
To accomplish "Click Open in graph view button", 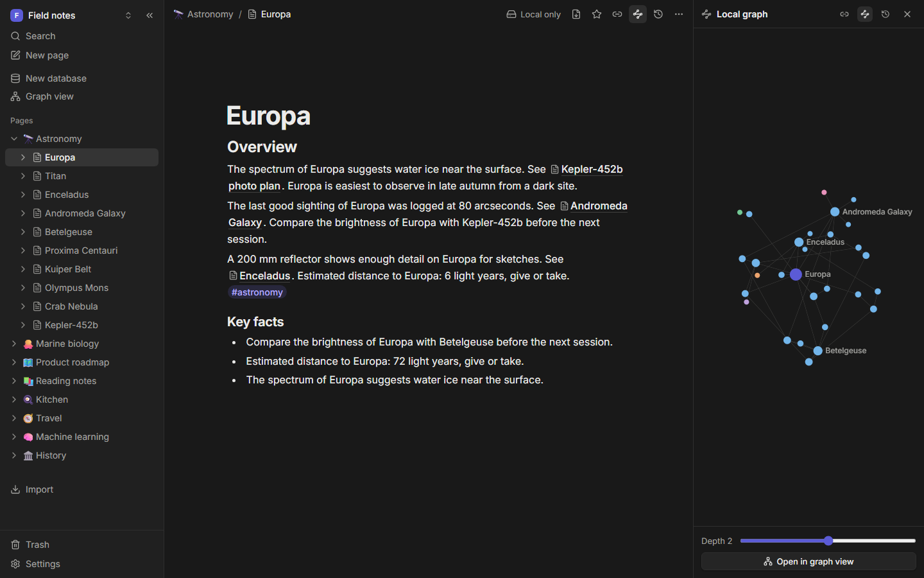I will pyautogui.click(x=809, y=561).
